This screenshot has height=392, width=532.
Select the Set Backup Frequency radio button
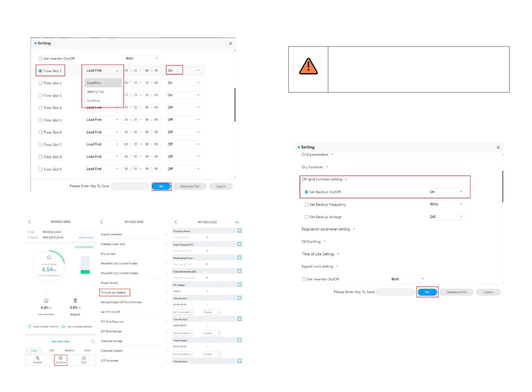[x=306, y=205]
